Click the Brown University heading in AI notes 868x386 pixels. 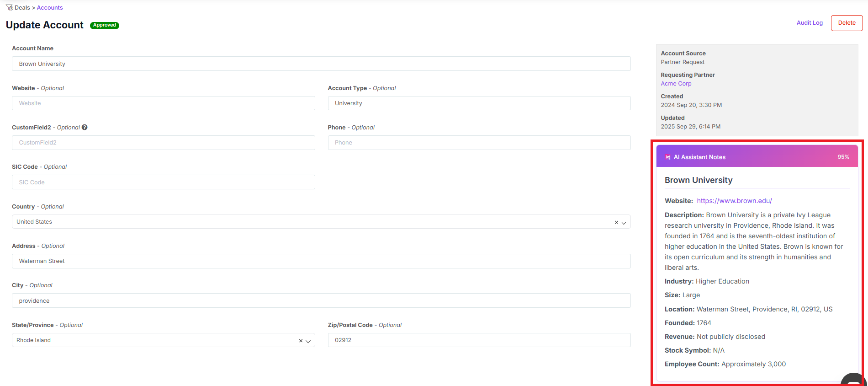(699, 180)
